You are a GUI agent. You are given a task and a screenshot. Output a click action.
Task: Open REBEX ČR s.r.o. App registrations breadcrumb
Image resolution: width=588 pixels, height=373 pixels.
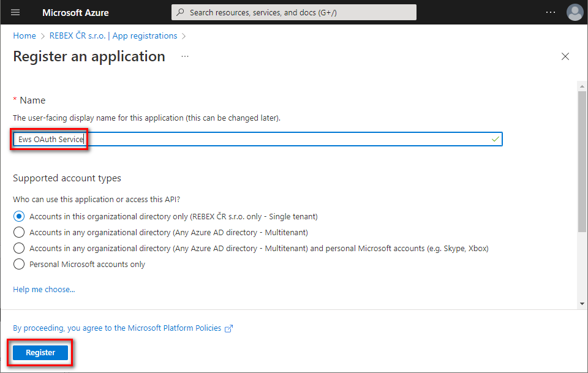[113, 36]
